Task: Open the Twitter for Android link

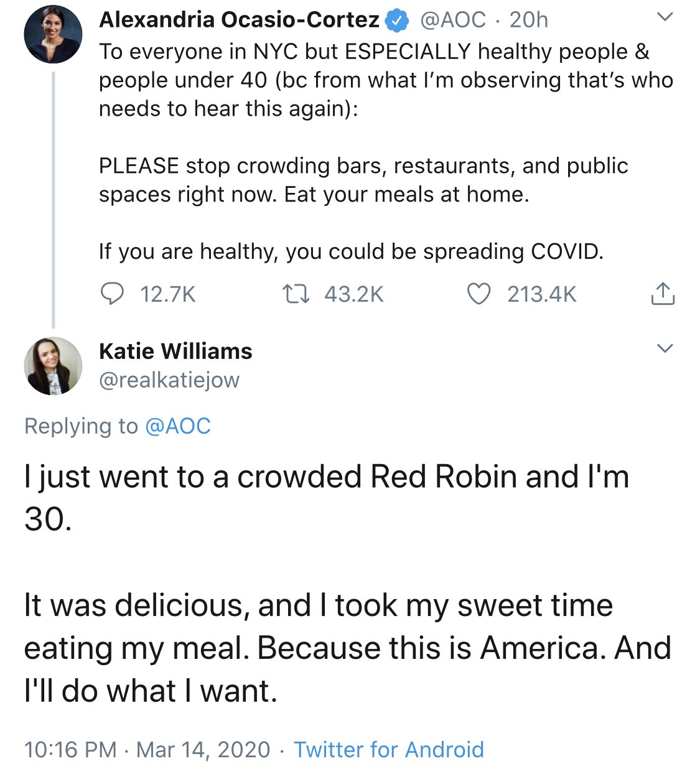Action: (389, 749)
